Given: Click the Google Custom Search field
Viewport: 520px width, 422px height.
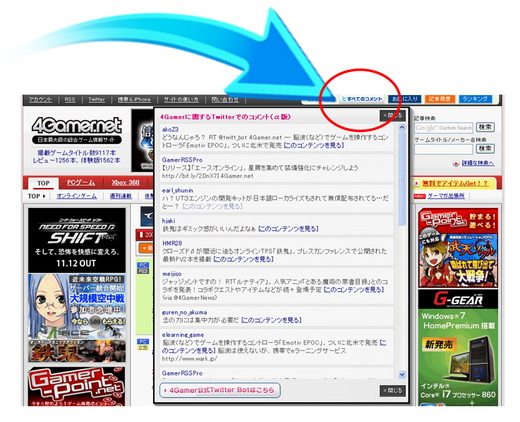Looking at the screenshot, I should pos(444,128).
